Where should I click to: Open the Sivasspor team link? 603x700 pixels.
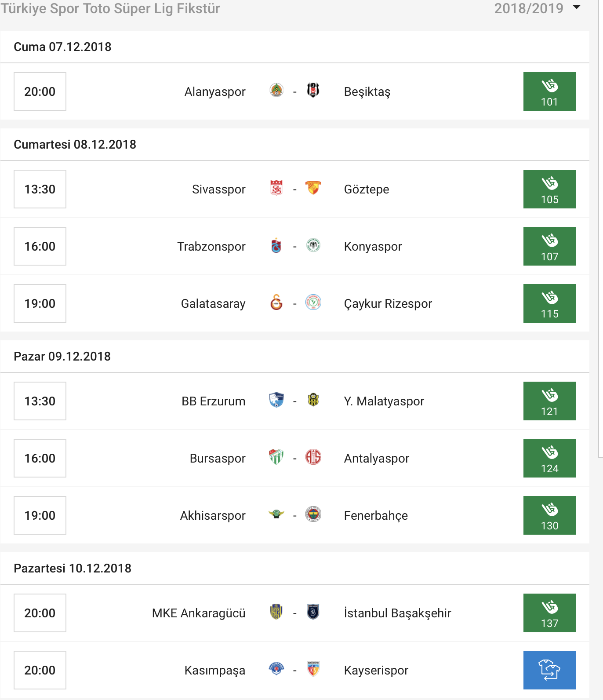218,189
